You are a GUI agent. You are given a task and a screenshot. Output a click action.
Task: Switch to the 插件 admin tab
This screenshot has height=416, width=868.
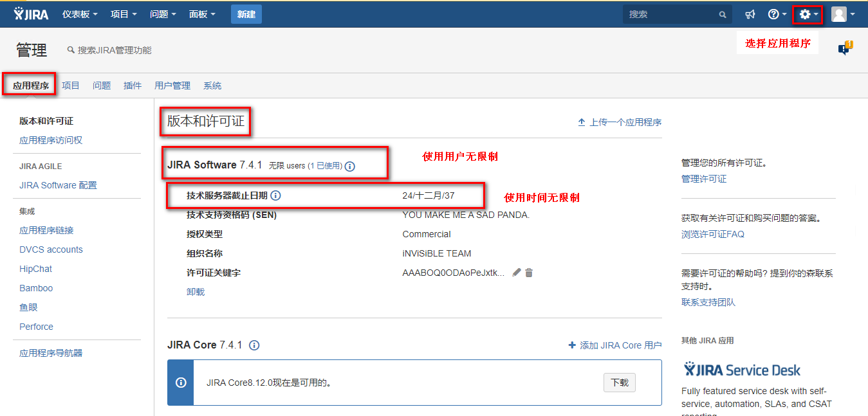click(133, 86)
